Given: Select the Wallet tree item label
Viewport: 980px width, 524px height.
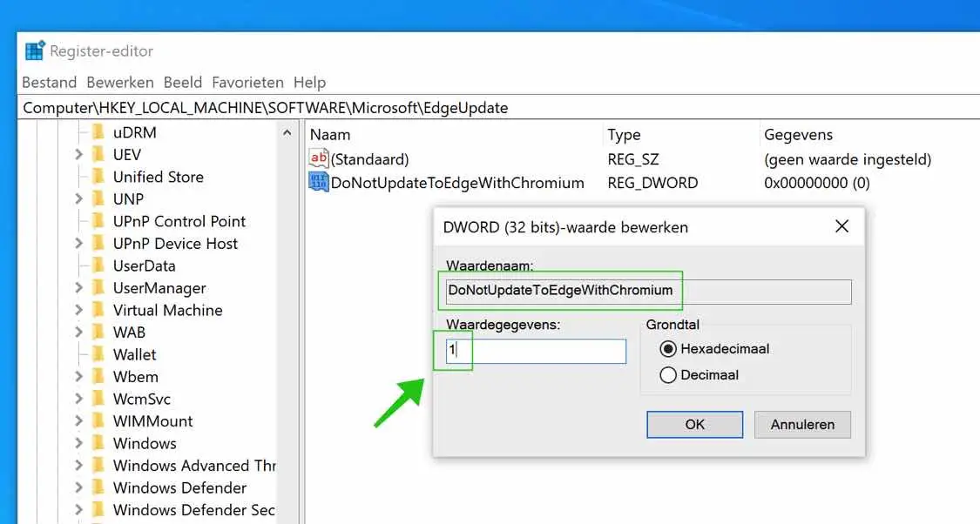Looking at the screenshot, I should click(134, 354).
